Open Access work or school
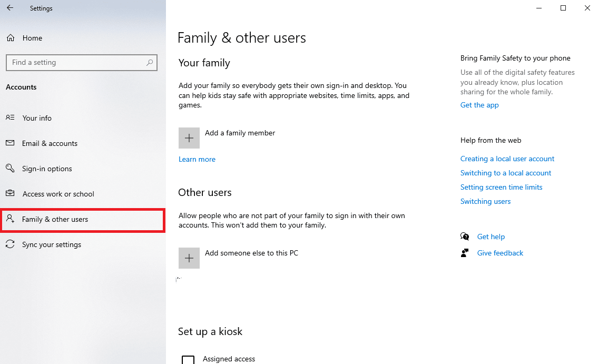The image size is (598, 364). click(58, 194)
